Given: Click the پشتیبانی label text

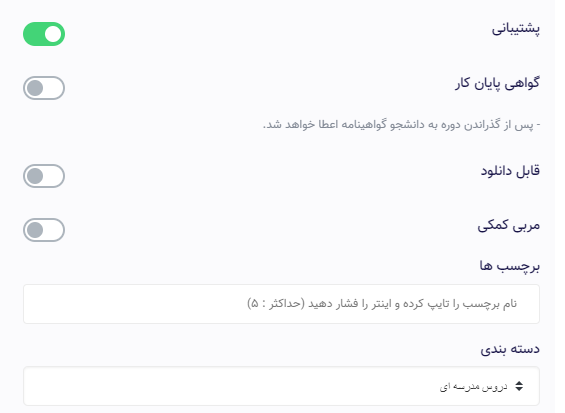Looking at the screenshot, I should 516,29.
